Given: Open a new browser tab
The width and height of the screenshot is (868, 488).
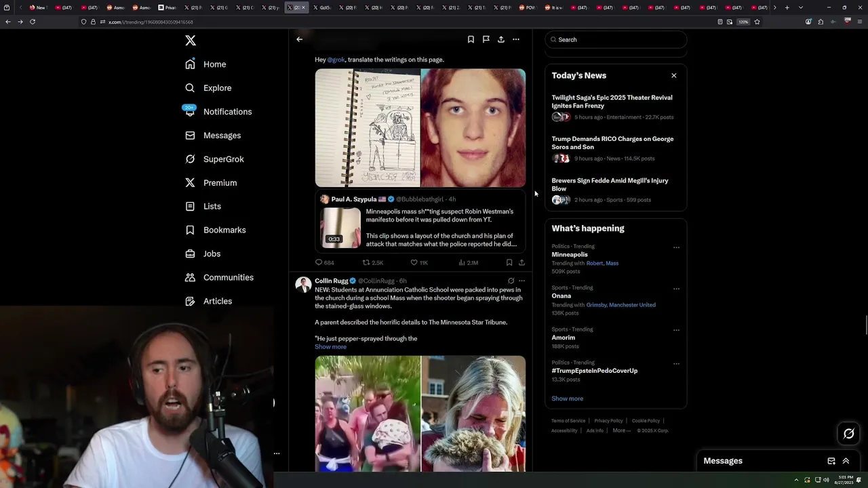Looking at the screenshot, I should coord(787,7).
